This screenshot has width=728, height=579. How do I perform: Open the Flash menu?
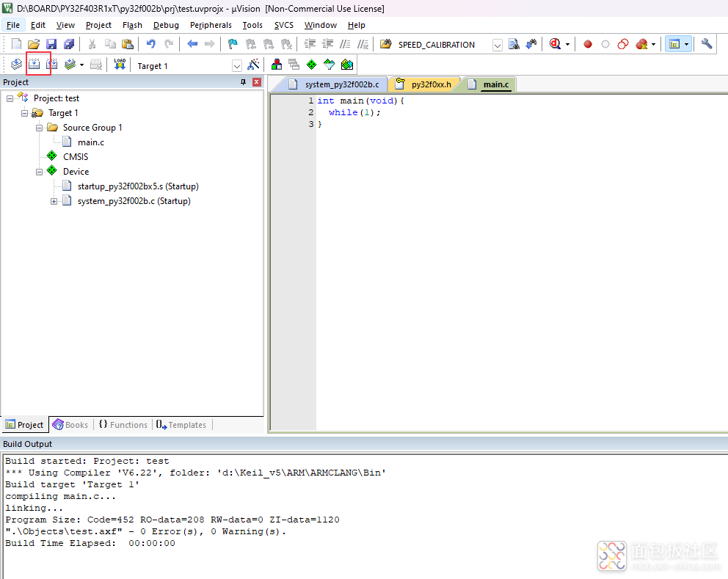[132, 25]
